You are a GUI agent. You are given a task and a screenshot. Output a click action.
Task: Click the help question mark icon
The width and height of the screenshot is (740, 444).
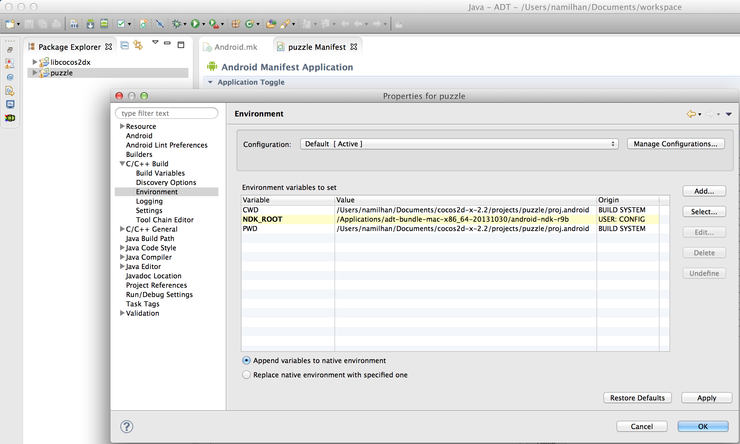[126, 427]
